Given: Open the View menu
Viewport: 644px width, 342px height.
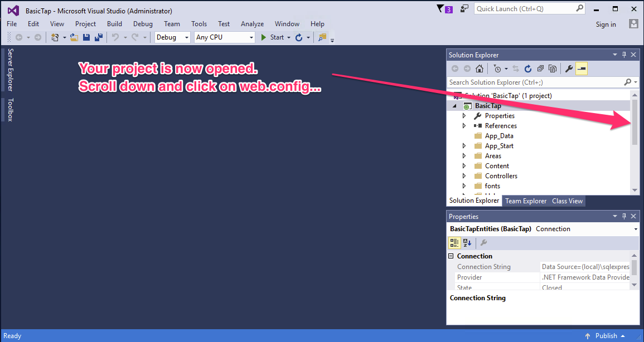Looking at the screenshot, I should point(57,24).
